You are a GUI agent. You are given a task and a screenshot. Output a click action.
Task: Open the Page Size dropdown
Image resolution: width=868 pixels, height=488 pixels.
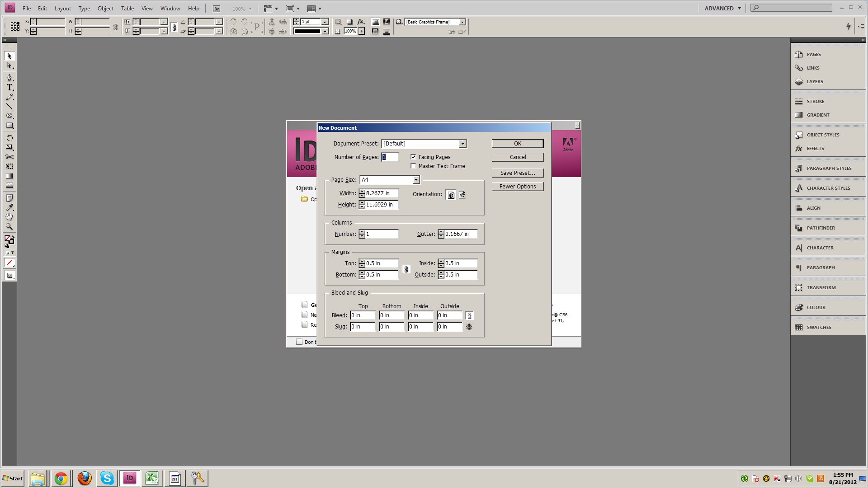[x=416, y=180]
